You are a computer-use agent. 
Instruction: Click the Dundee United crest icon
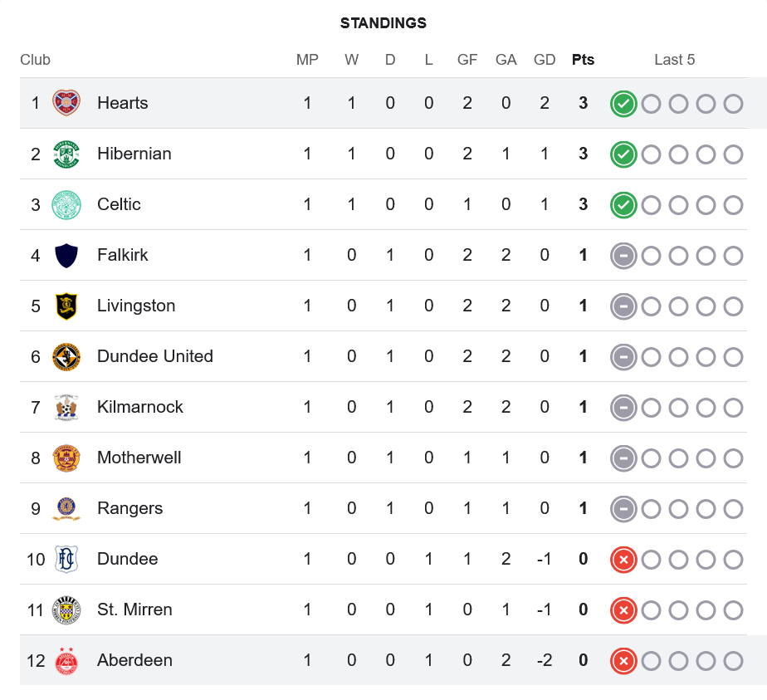[x=66, y=357]
